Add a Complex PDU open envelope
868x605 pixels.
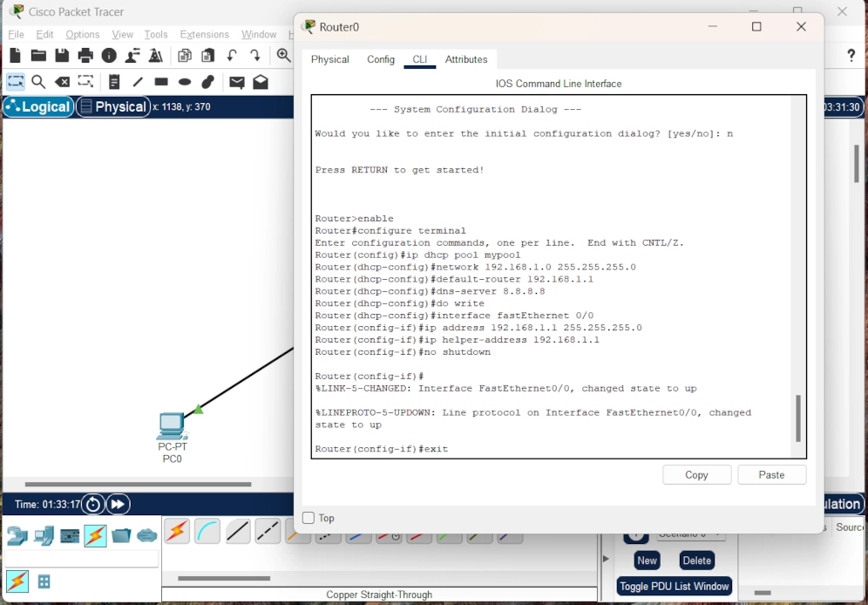coord(261,82)
